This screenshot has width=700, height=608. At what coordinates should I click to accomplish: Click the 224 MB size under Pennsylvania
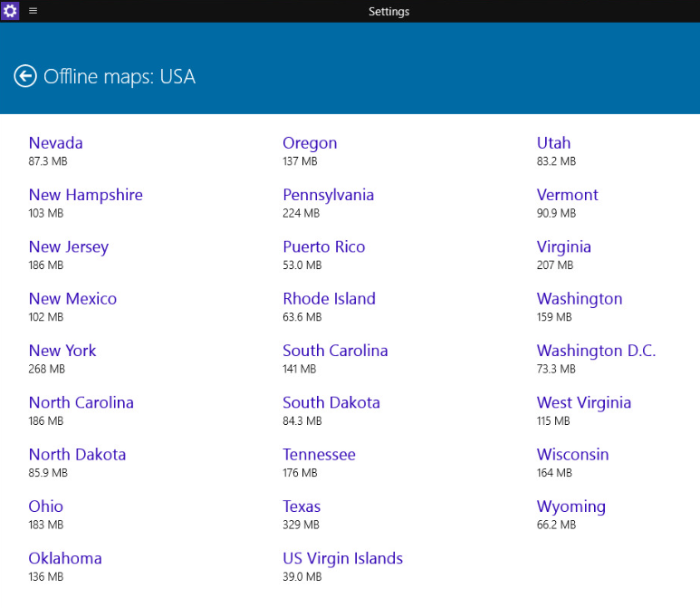[302, 213]
